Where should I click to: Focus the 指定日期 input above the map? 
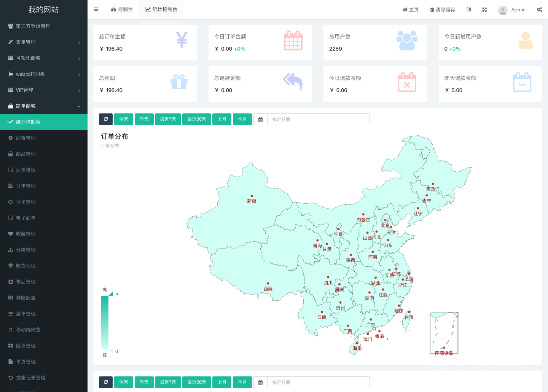[318, 120]
